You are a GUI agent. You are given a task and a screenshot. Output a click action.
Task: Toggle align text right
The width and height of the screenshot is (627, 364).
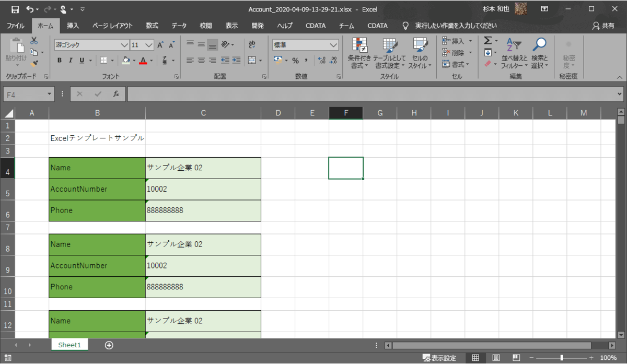click(212, 60)
